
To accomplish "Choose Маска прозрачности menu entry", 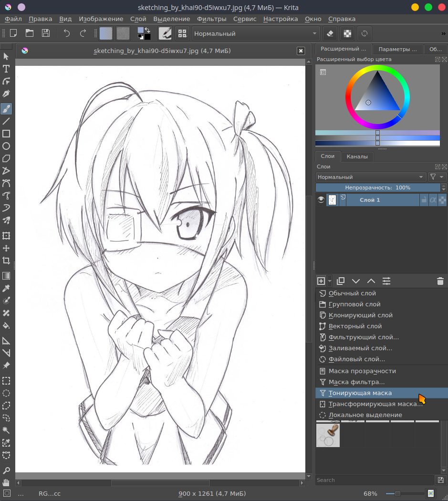I will (382, 371).
